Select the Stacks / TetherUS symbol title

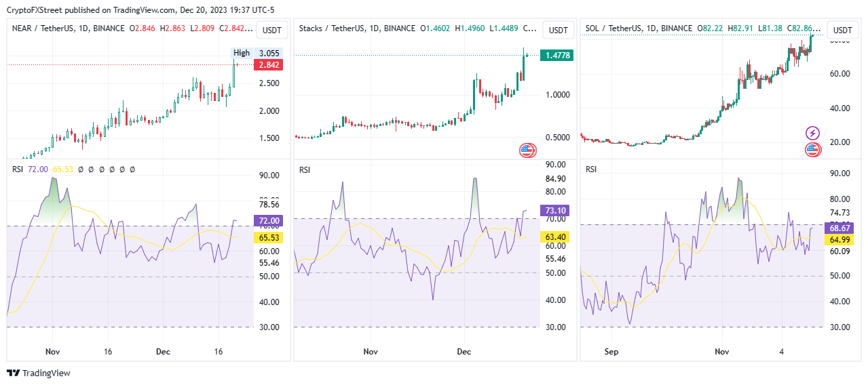tap(334, 28)
